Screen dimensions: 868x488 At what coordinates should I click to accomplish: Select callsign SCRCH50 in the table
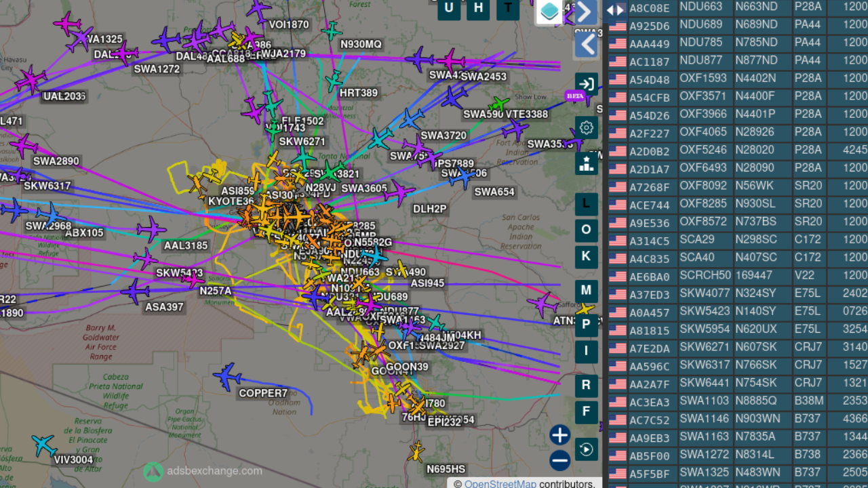[x=705, y=275]
